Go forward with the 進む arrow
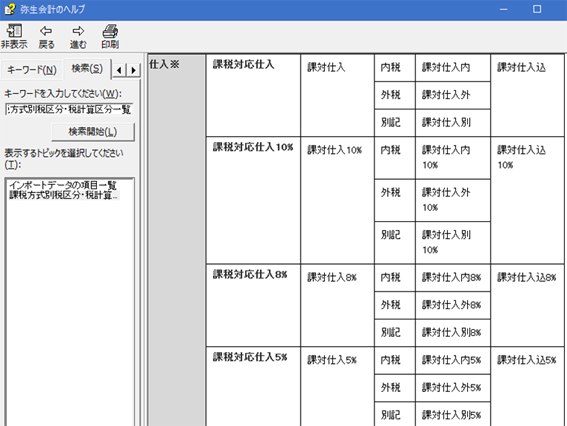This screenshot has width=567, height=426. [x=78, y=36]
